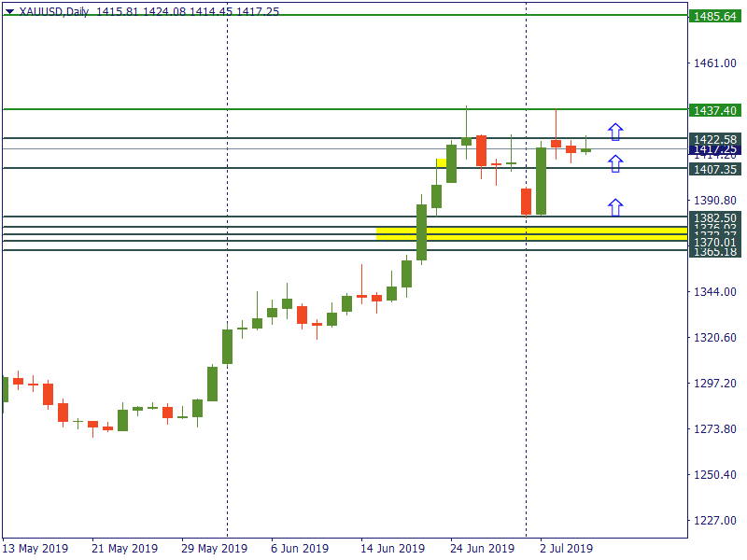Click the 1273.80 price scale value

click(714, 428)
